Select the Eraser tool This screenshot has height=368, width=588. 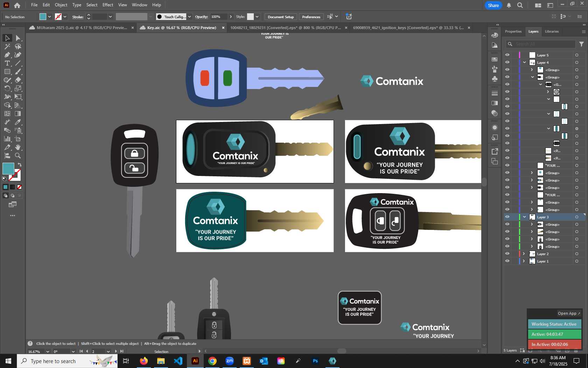coord(18,80)
